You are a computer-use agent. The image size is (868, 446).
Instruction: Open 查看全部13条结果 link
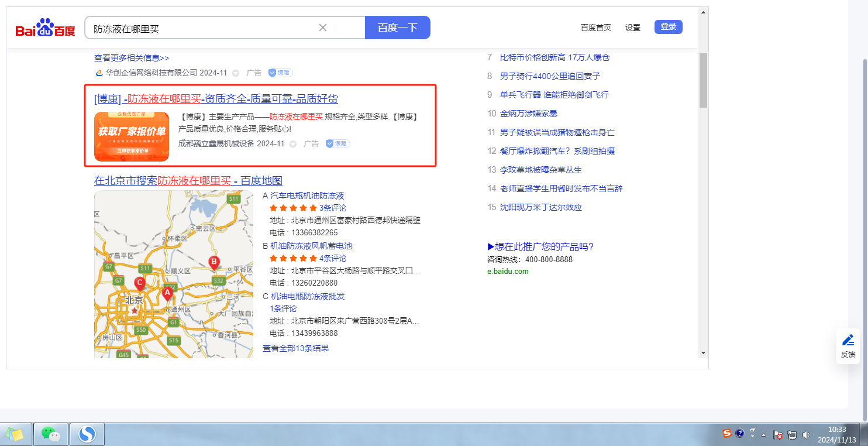click(x=295, y=348)
